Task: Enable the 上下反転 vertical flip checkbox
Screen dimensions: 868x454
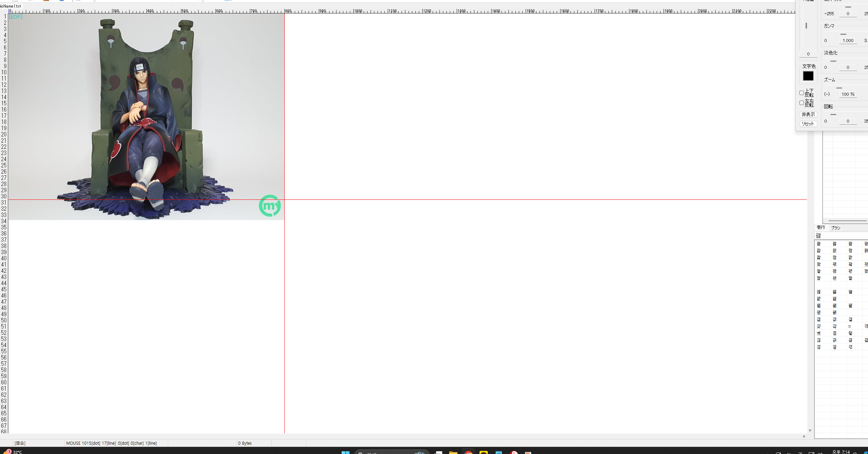Action: coord(801,93)
